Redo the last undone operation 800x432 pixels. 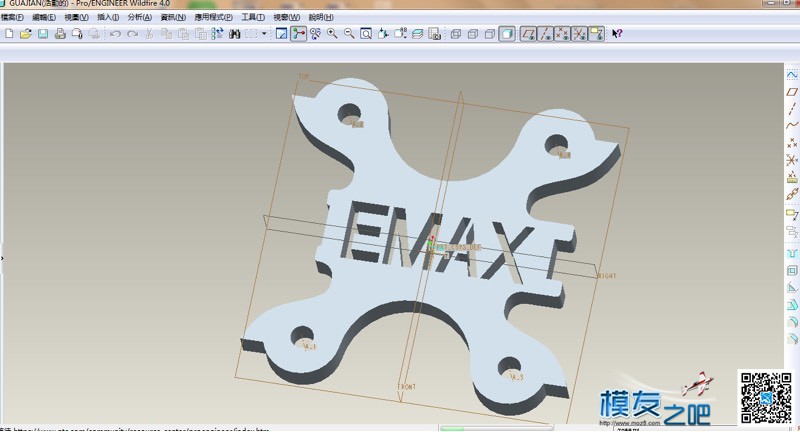(x=133, y=34)
